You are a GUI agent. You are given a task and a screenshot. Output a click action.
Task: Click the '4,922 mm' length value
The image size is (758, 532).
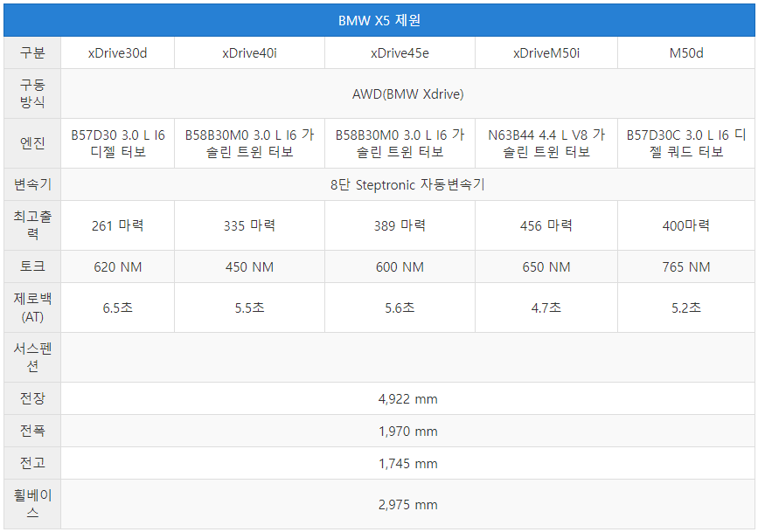[408, 398]
